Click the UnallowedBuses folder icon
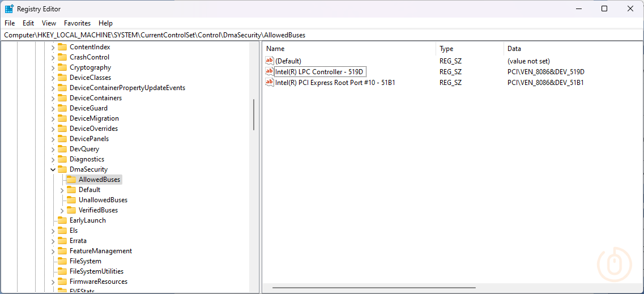This screenshot has width=644, height=294. click(x=71, y=200)
